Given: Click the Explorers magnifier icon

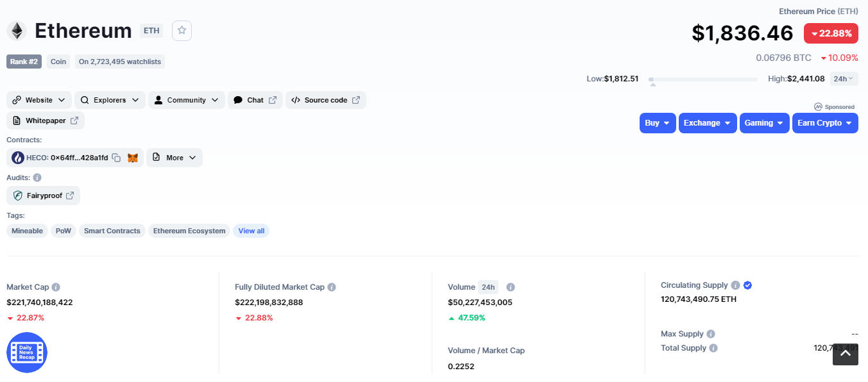Looking at the screenshot, I should click(x=85, y=100).
